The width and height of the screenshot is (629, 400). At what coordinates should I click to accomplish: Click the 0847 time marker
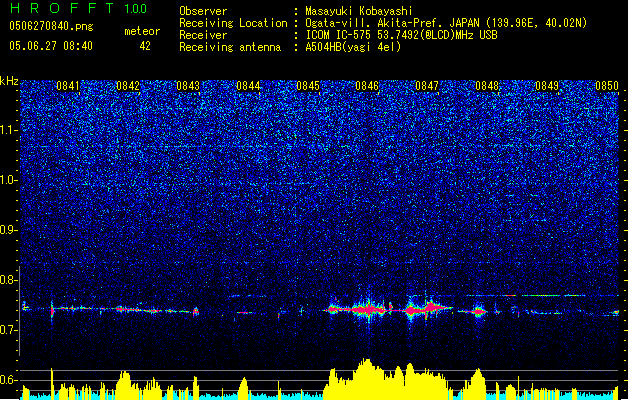click(x=427, y=86)
